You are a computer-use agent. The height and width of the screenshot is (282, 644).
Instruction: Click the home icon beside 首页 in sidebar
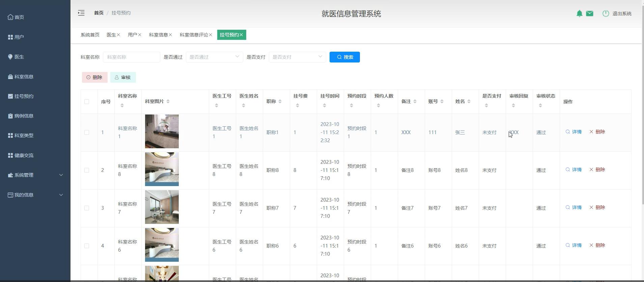[x=10, y=17]
